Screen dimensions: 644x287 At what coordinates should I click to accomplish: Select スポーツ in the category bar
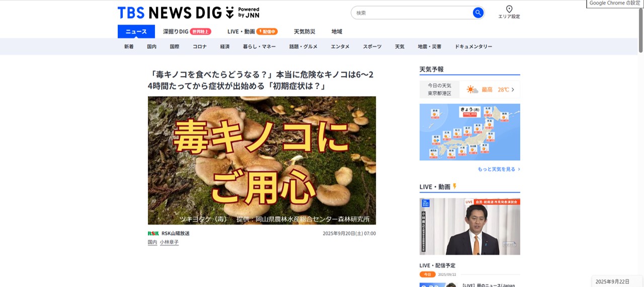pyautogui.click(x=372, y=46)
